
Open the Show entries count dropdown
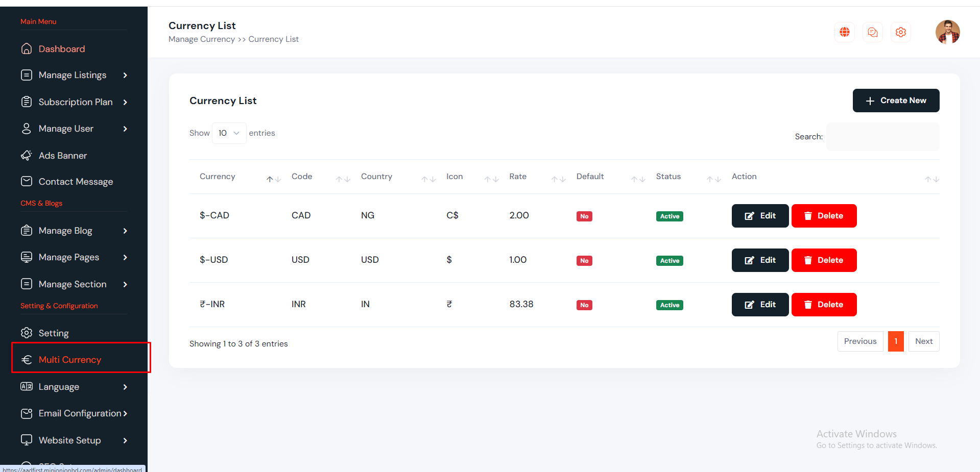[x=229, y=133]
